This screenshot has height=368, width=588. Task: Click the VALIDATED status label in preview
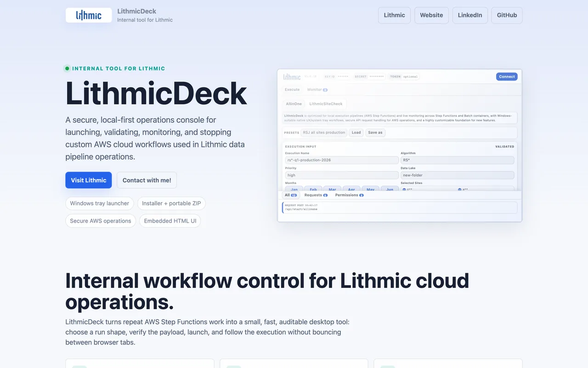[x=504, y=147]
